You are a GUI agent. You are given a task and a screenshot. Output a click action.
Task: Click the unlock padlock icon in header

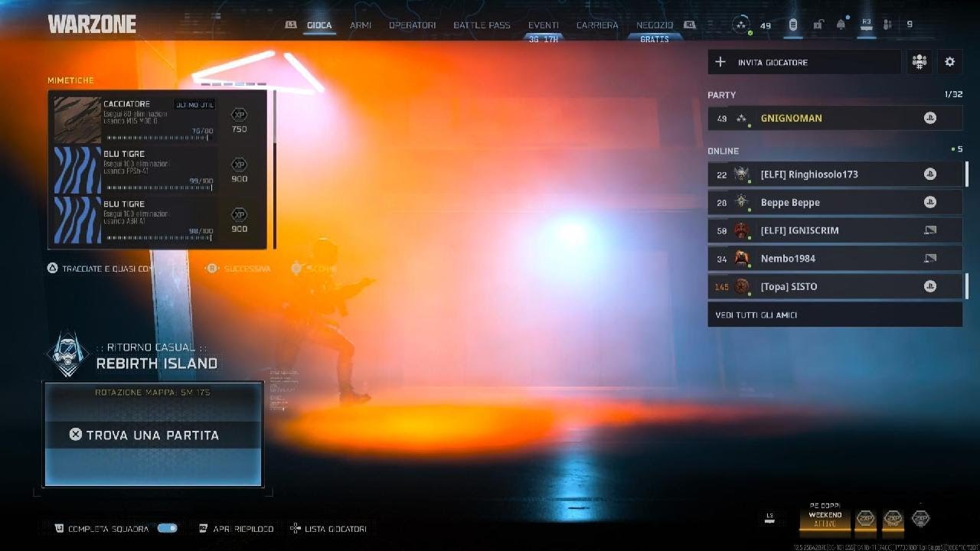(818, 24)
